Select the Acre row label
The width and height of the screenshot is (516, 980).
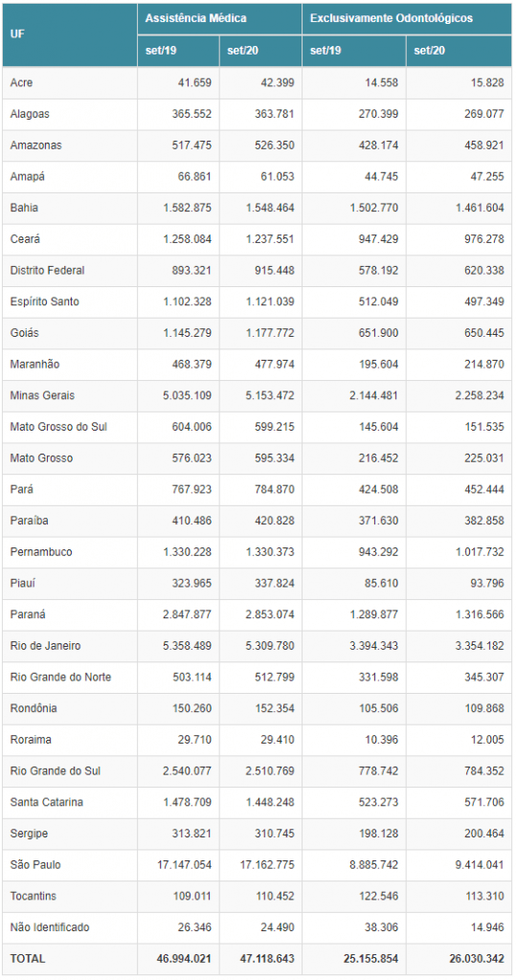point(21,82)
